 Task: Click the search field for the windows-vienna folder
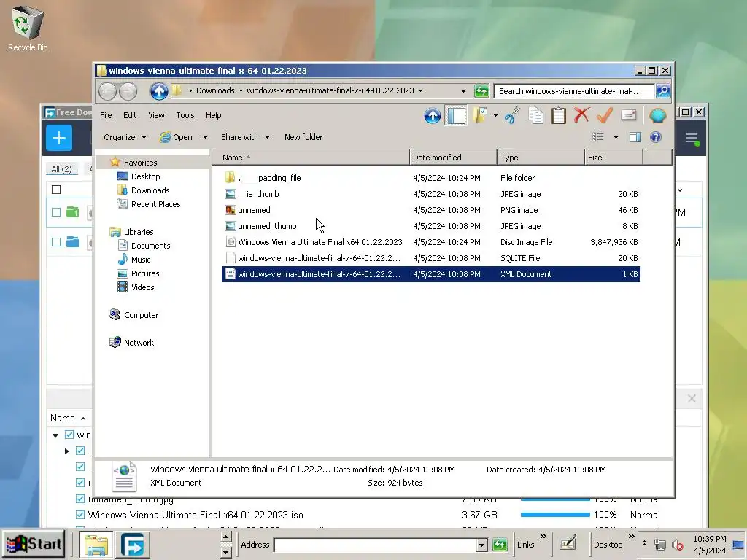pyautogui.click(x=574, y=91)
